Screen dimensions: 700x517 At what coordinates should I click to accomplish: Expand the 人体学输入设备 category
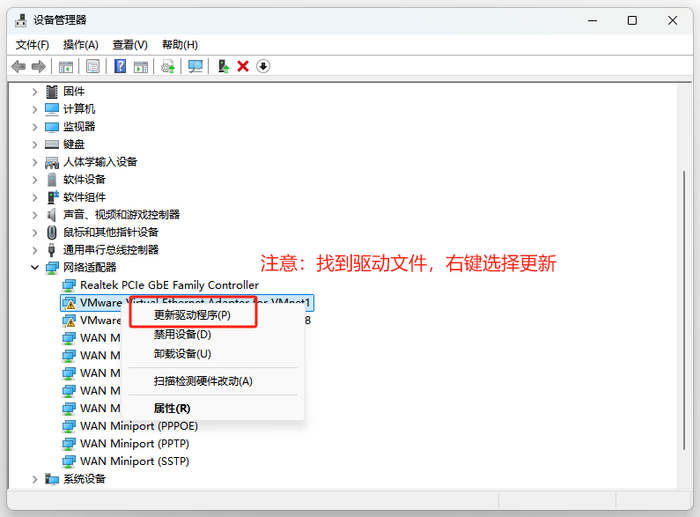point(34,162)
